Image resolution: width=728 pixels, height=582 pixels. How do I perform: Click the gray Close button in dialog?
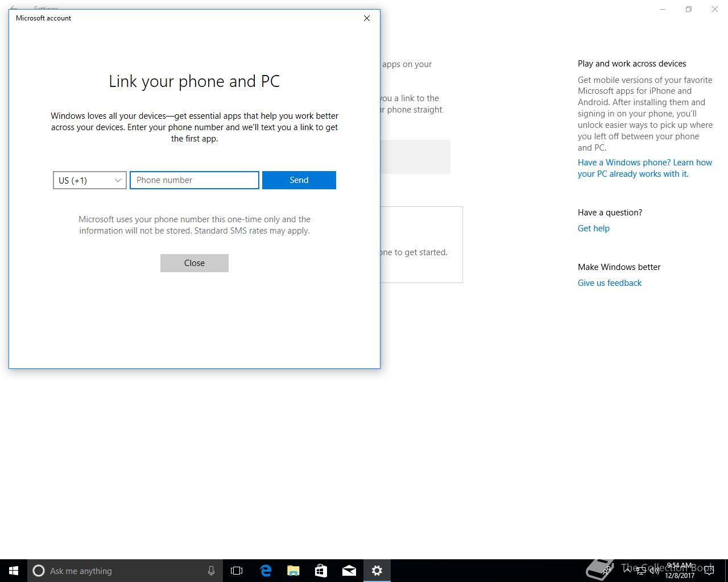click(x=195, y=263)
